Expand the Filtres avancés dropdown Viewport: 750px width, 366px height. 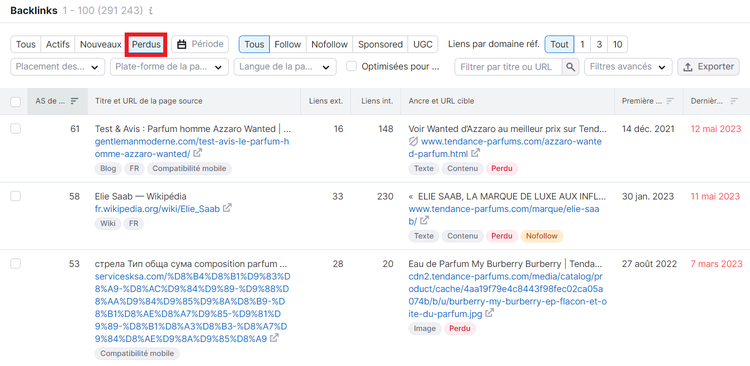[628, 67]
